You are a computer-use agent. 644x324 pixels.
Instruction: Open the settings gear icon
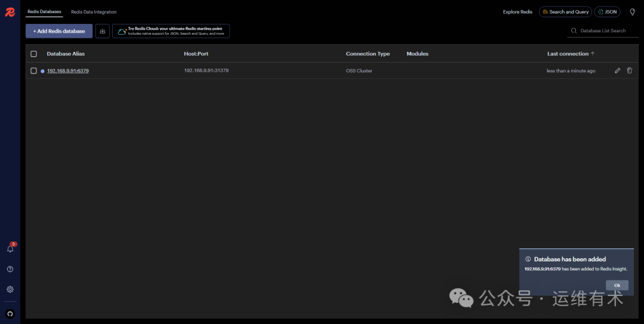point(10,289)
